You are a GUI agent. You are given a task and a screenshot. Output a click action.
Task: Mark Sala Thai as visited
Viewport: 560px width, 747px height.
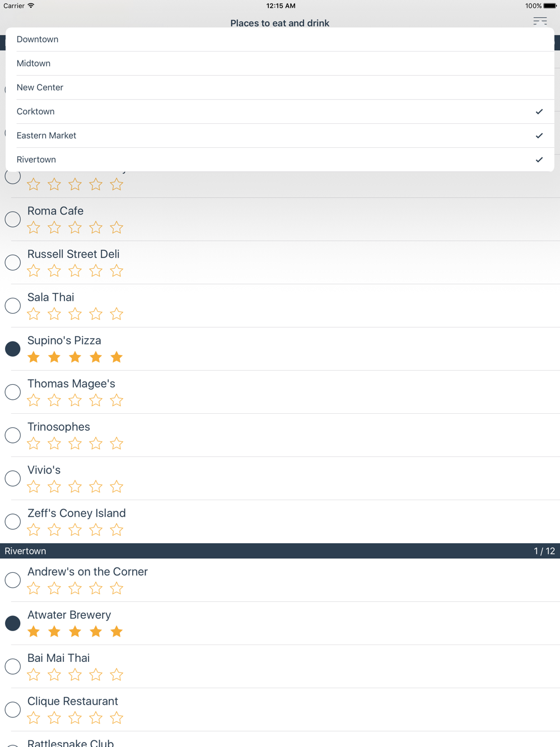point(13,306)
